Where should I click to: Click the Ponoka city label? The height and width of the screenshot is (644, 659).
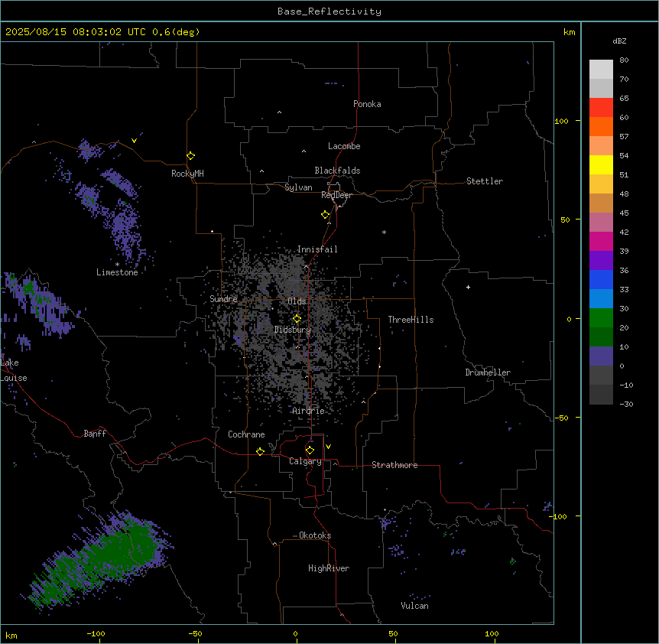[367, 104]
